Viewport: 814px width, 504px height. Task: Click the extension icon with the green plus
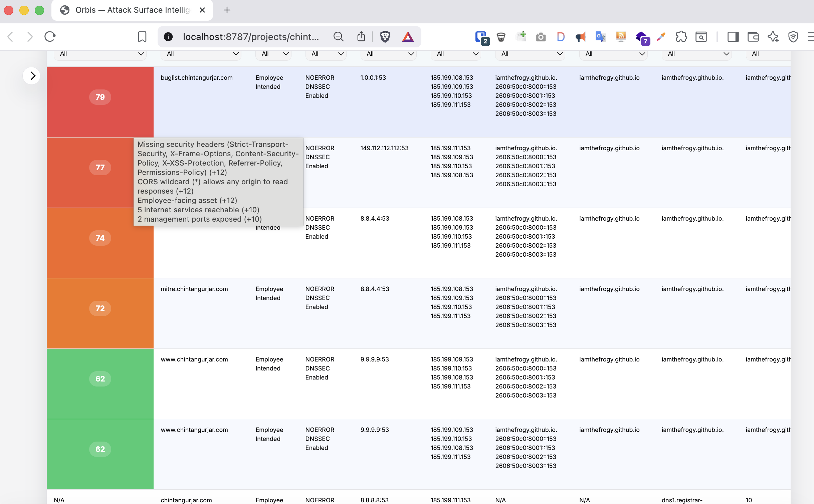pos(521,37)
